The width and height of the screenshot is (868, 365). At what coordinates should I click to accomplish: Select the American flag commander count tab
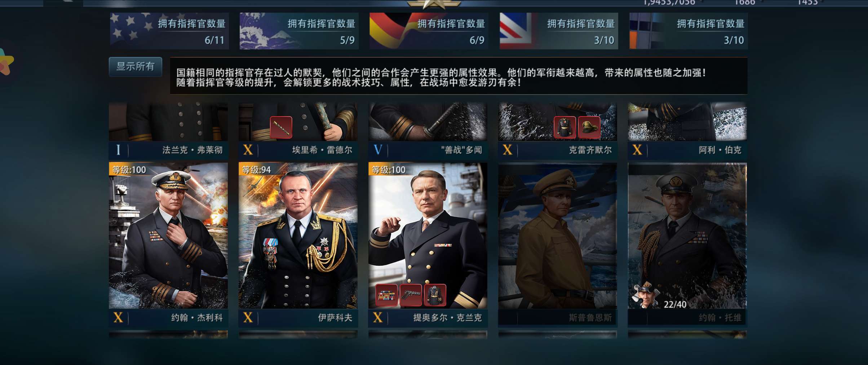coord(169,31)
